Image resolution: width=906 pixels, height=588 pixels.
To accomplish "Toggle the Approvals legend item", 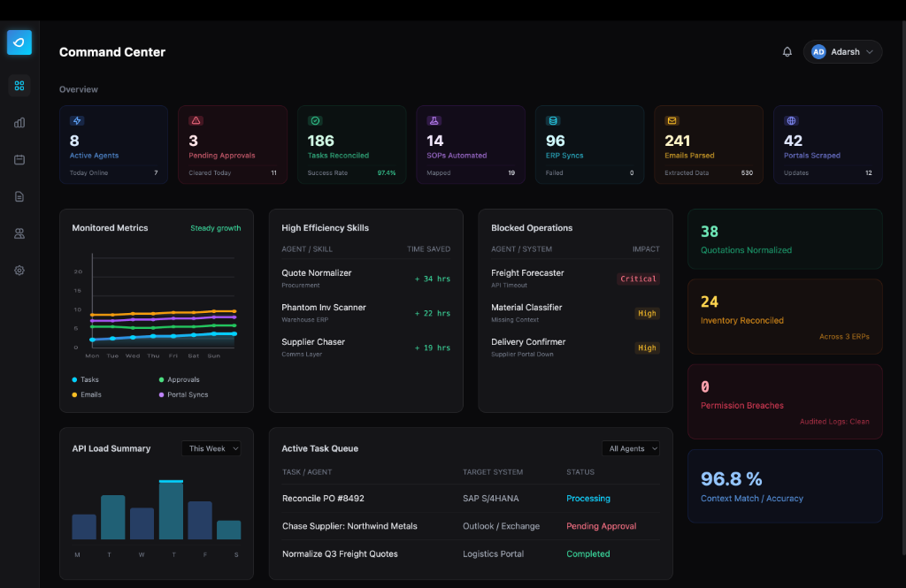I will tap(179, 379).
